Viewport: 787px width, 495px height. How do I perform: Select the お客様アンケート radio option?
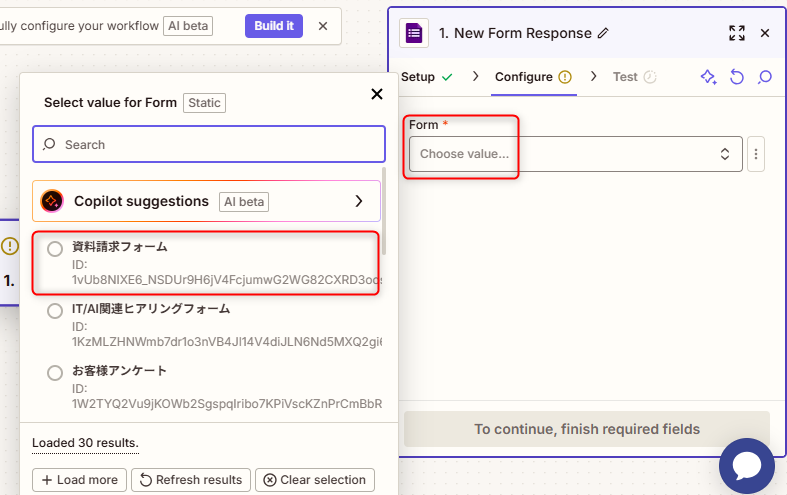pos(56,373)
